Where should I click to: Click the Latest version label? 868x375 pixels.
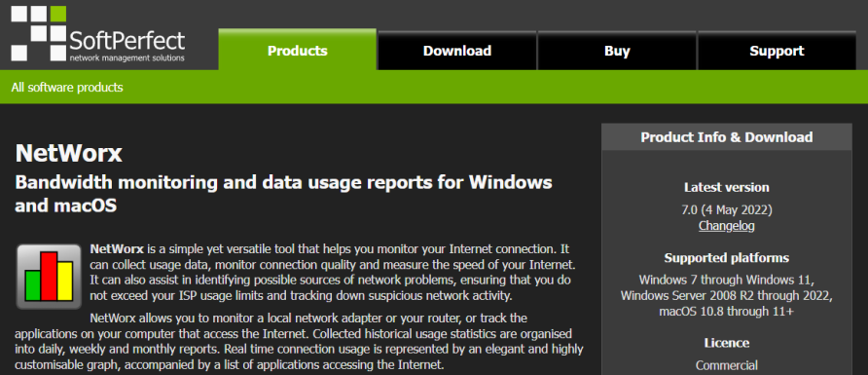pos(726,187)
